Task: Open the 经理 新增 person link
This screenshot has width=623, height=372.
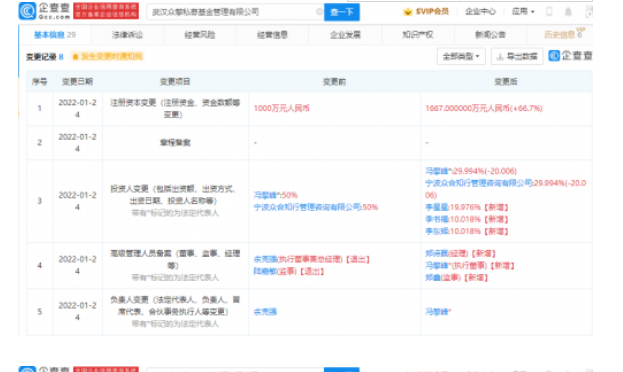Action: point(436,254)
